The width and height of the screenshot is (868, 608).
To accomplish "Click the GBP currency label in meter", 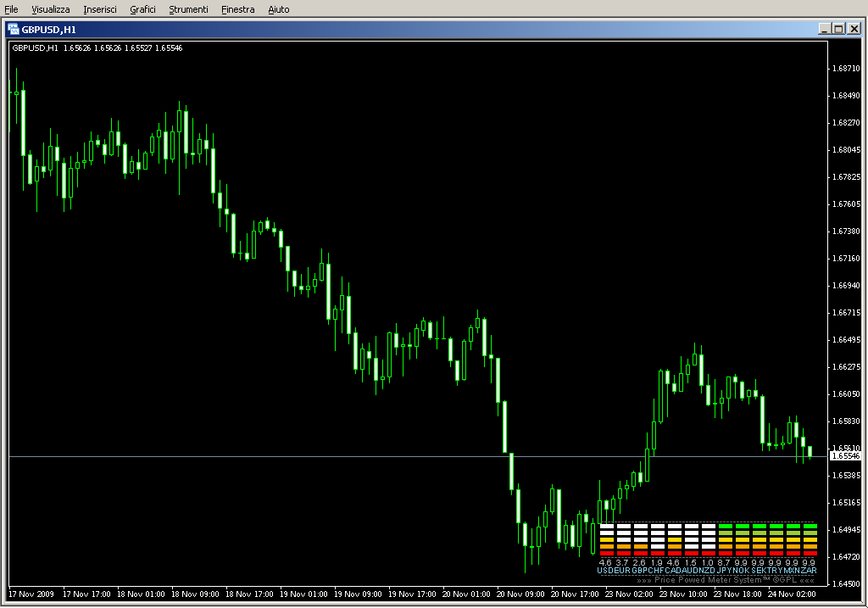I will [640, 571].
